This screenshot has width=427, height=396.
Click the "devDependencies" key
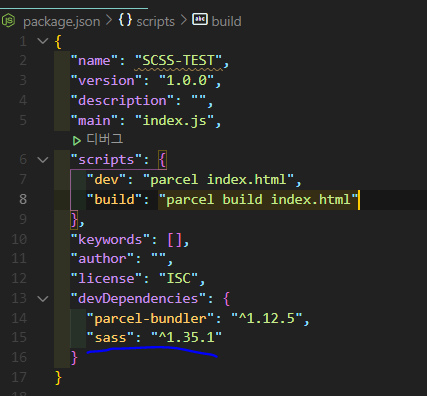click(x=138, y=298)
